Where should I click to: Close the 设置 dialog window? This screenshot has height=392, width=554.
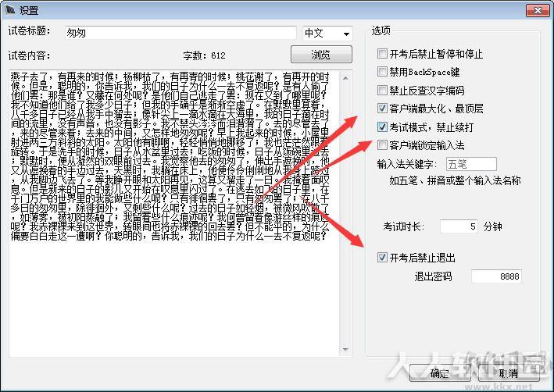coord(538,10)
